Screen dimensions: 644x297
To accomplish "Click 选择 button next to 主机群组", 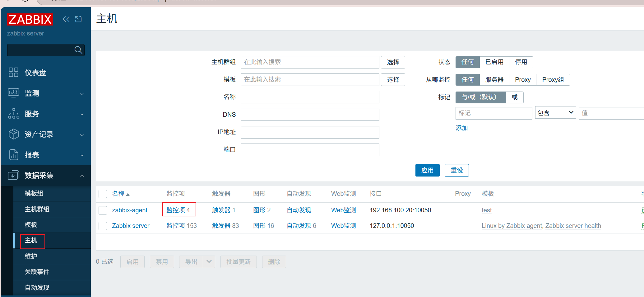I will click(393, 62).
